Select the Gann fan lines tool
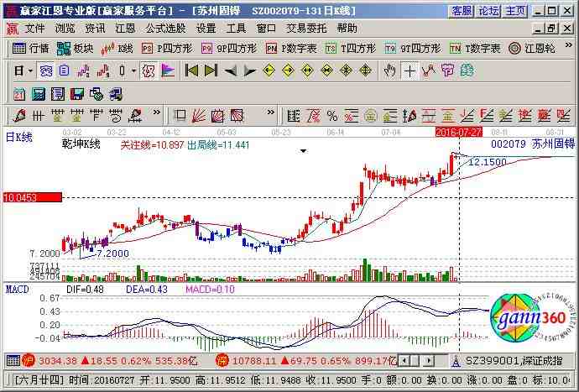Screen dimensions: 579x392 [x=199, y=116]
